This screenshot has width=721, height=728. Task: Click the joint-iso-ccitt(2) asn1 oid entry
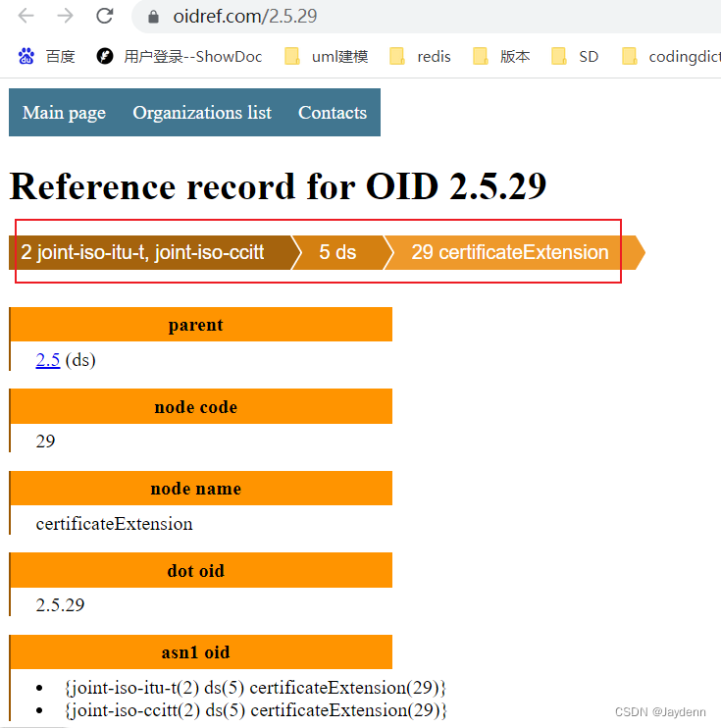point(256,710)
